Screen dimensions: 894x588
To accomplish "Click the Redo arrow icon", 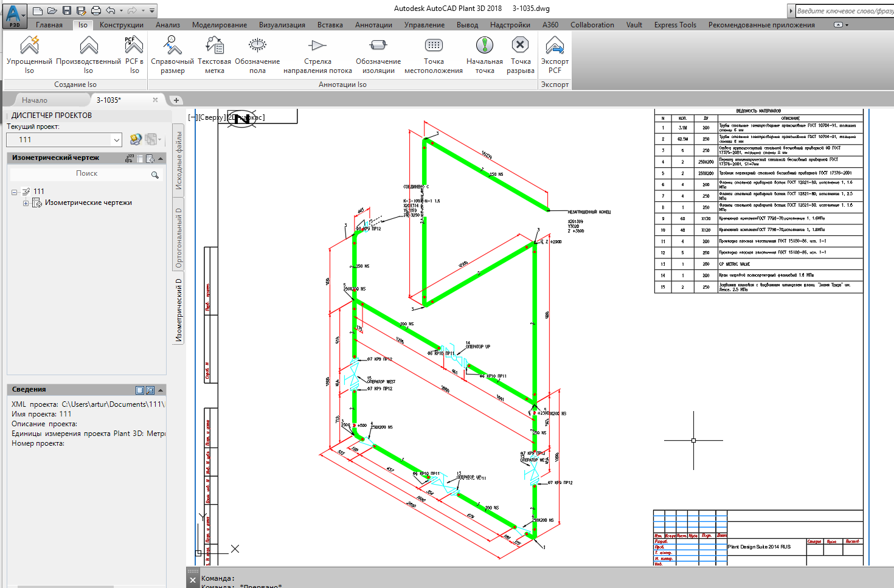I will [x=132, y=10].
